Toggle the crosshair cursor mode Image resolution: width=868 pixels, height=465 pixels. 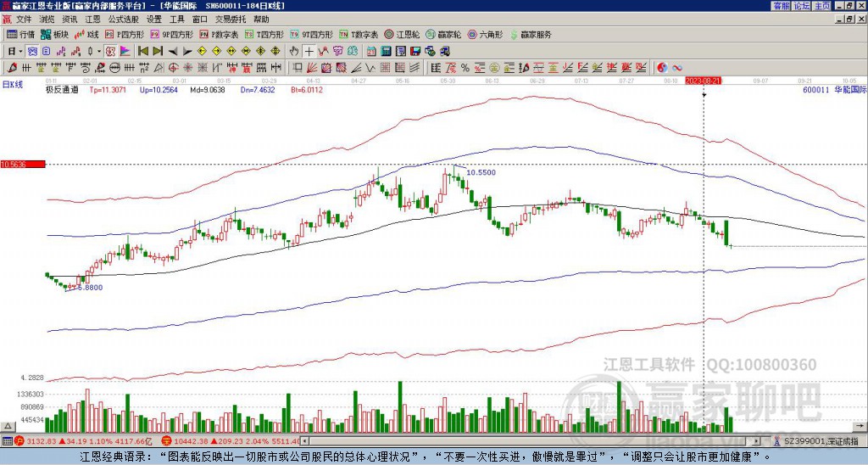(309, 51)
